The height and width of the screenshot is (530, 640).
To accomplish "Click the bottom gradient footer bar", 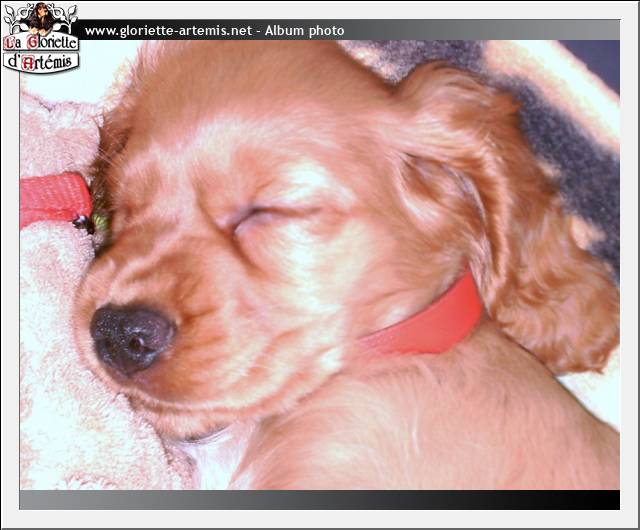I will [320, 500].
